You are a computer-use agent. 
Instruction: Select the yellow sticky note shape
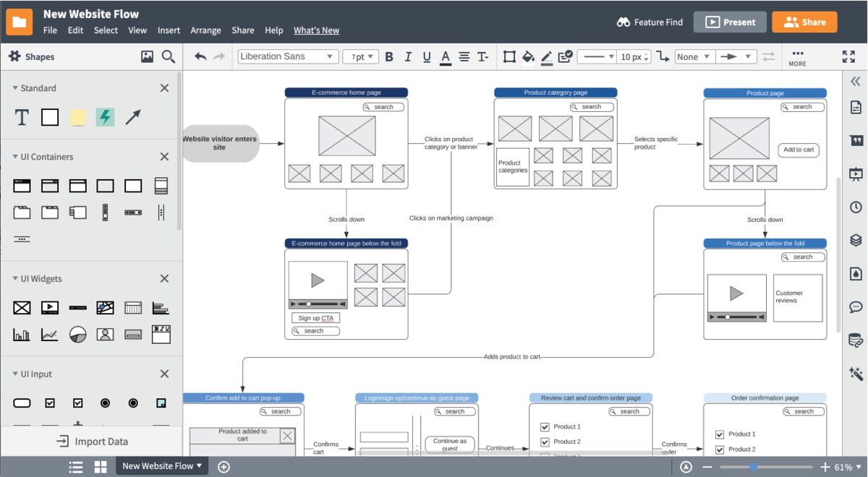point(77,117)
